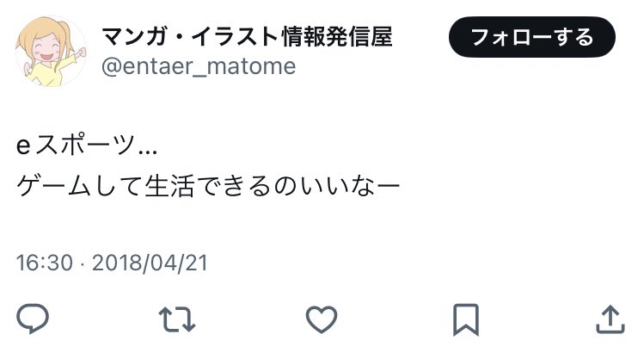Click the 16:30 time of the tweet

[x=45, y=263]
